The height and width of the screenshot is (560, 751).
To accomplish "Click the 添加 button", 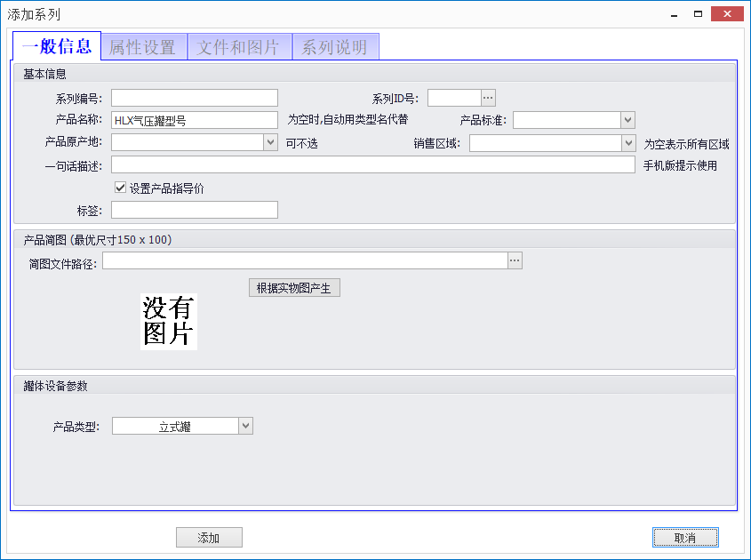I will (209, 537).
